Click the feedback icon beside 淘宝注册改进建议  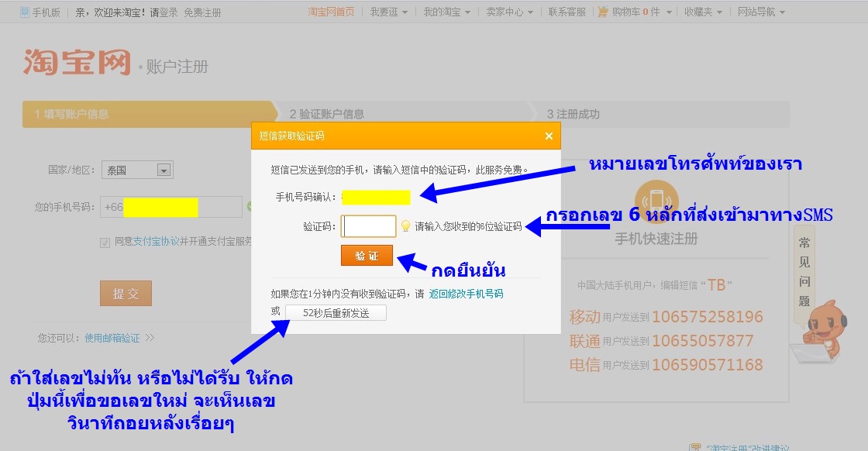click(694, 446)
